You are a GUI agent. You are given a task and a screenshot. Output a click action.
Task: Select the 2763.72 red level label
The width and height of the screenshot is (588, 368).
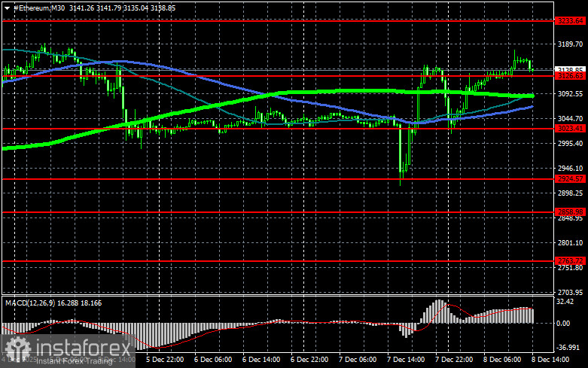(x=570, y=261)
